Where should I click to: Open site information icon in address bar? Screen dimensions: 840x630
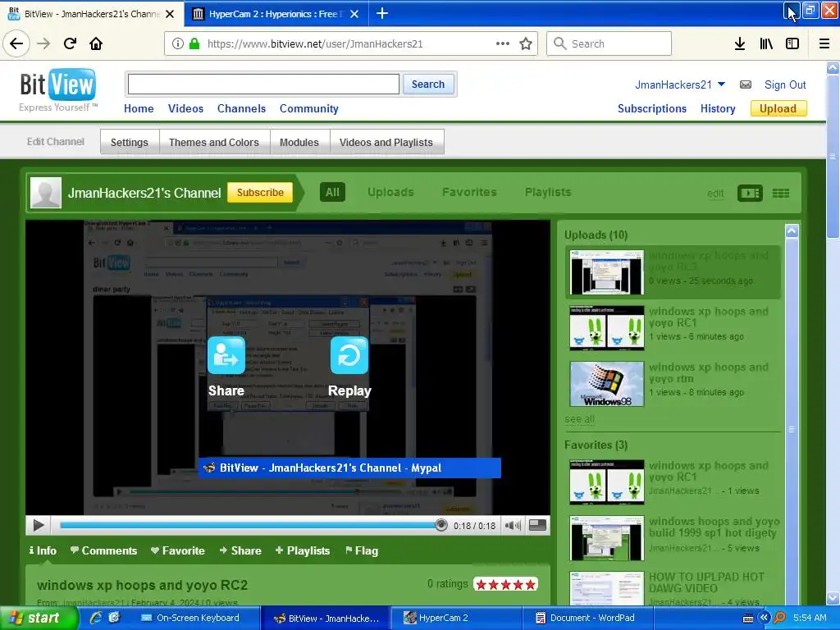[x=178, y=43]
